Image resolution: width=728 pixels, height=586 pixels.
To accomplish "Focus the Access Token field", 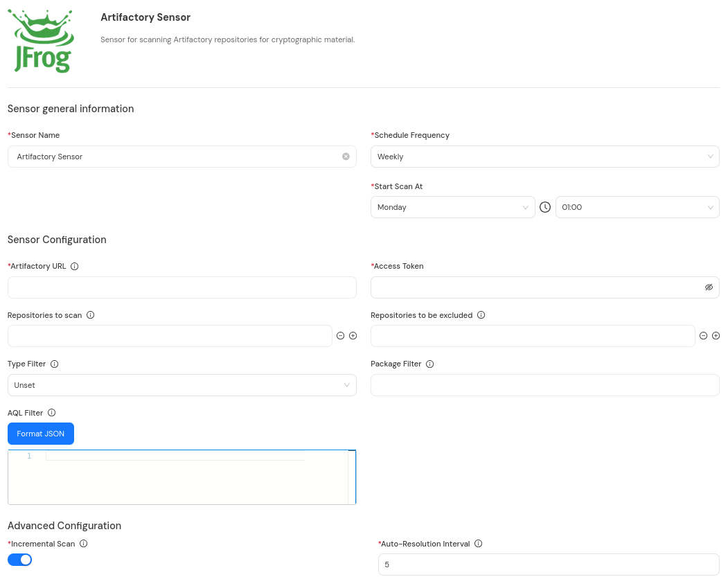I will pyautogui.click(x=545, y=287).
